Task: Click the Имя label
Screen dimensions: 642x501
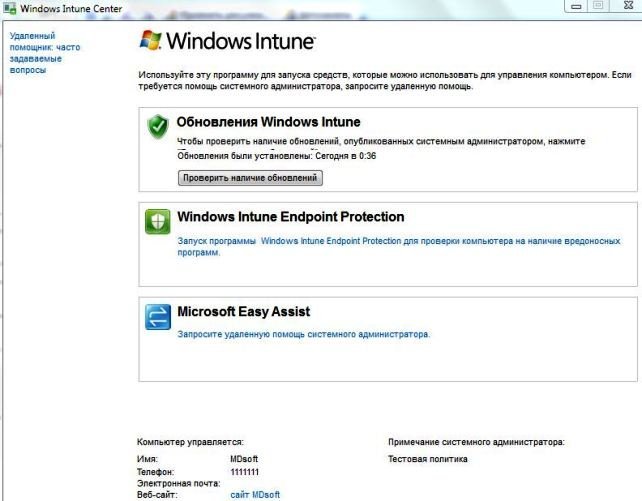Action: [x=147, y=459]
